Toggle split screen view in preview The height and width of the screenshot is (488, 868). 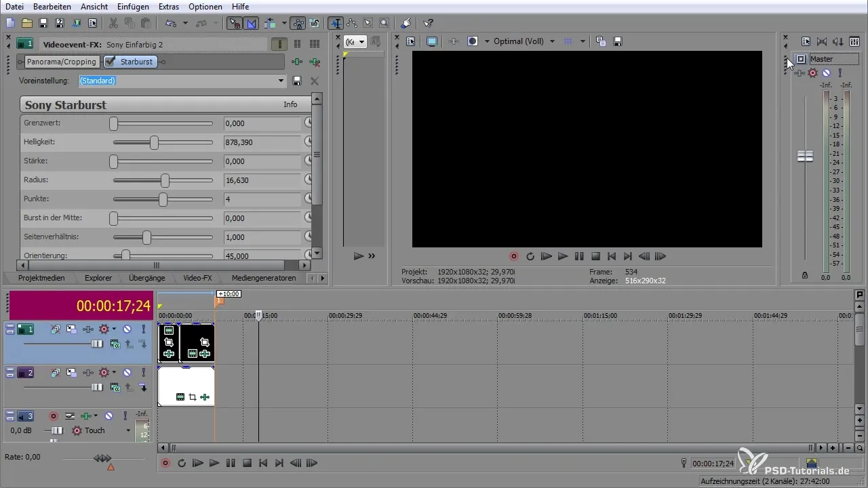(473, 41)
